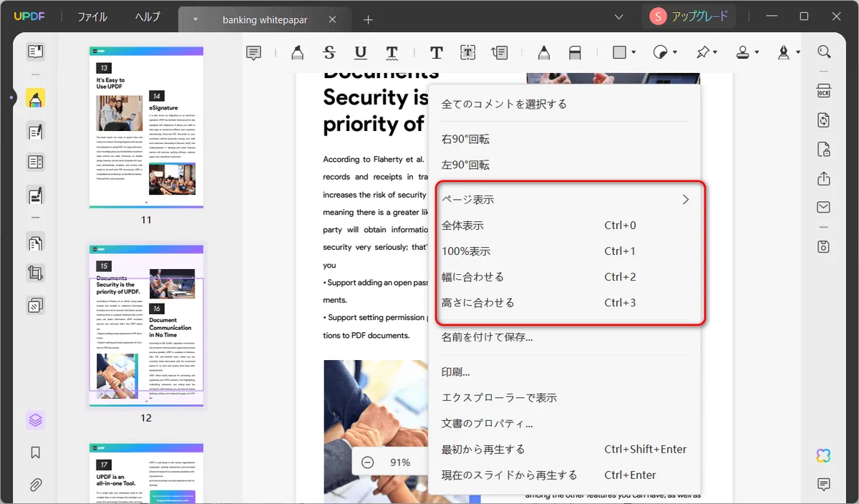This screenshot has height=504, width=859.
Task: Expand the Rectangle shape dropdown arrow
Action: coord(634,52)
